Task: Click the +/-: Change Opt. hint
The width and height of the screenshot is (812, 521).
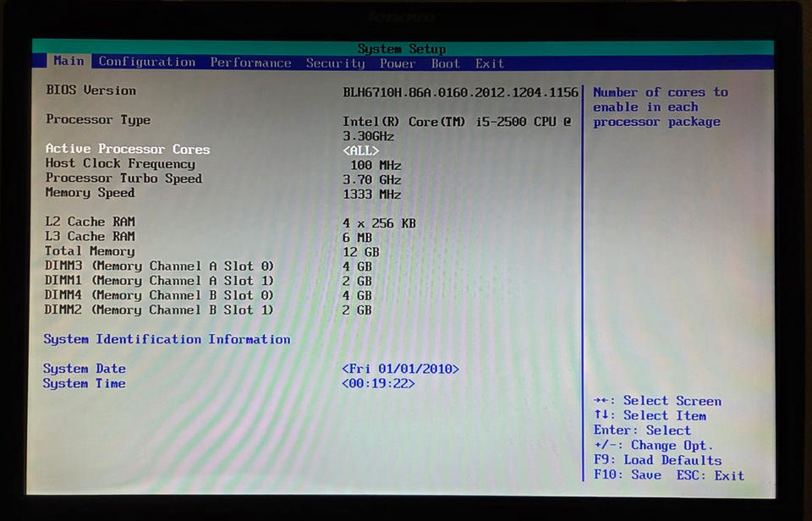Action: [654, 446]
